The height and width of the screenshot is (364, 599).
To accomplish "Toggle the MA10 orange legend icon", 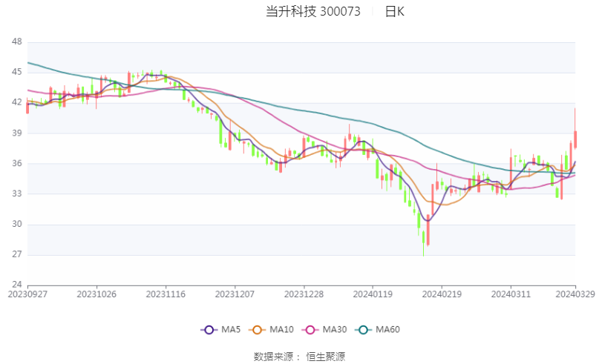I will [257, 330].
